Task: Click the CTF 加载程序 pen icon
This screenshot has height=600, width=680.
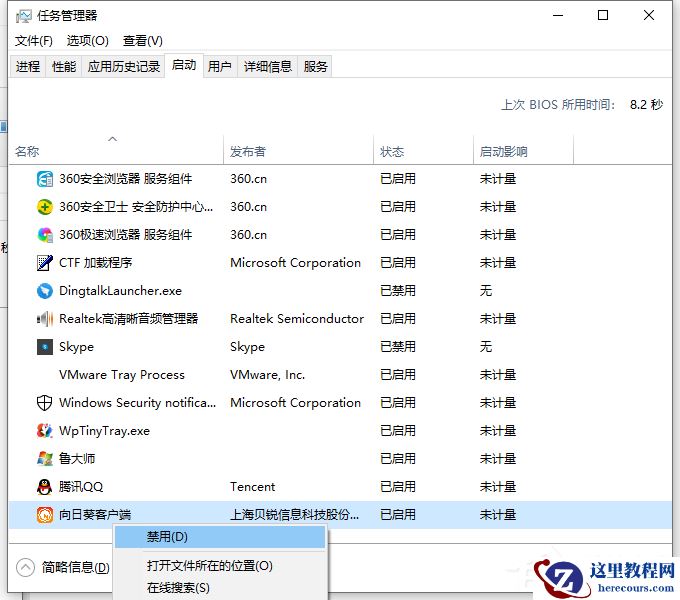Action: (45, 263)
